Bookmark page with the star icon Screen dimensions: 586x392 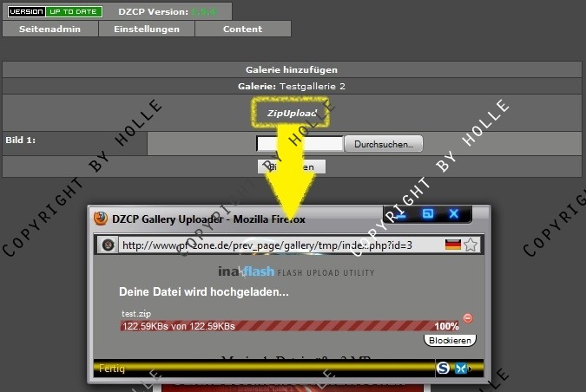[471, 245]
